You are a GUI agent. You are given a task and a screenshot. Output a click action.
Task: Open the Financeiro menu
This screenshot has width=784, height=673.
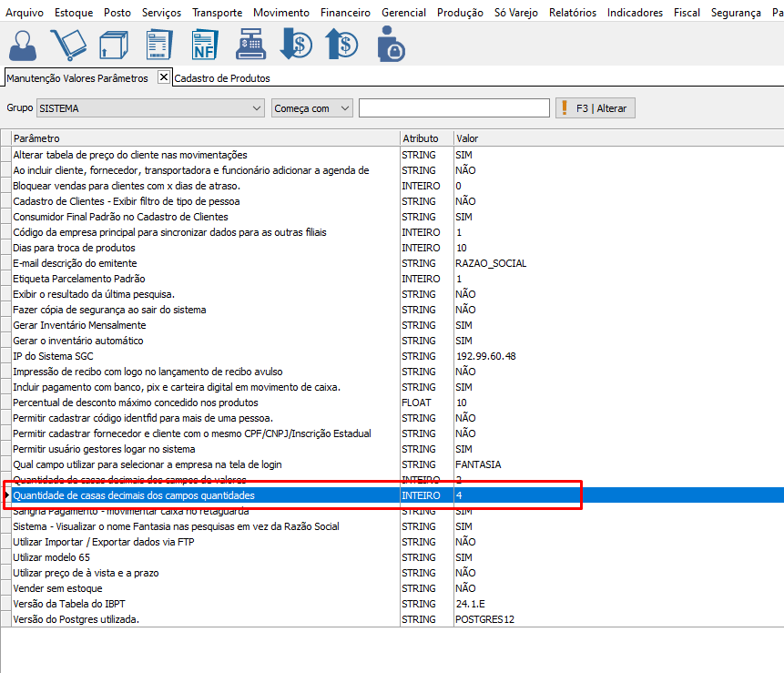(345, 13)
